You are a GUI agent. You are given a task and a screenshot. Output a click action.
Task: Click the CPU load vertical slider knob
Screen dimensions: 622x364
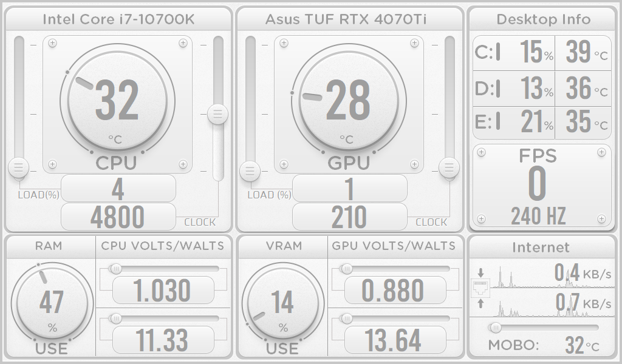tap(18, 167)
